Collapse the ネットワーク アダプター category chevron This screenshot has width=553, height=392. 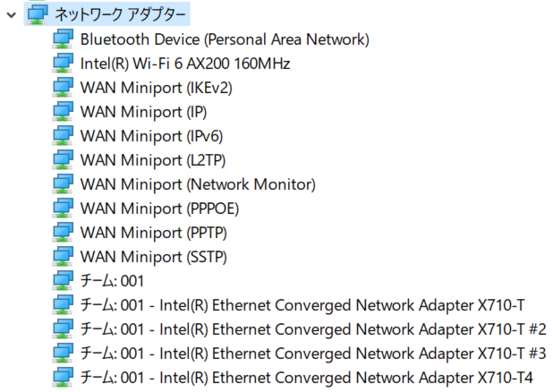pos(12,15)
